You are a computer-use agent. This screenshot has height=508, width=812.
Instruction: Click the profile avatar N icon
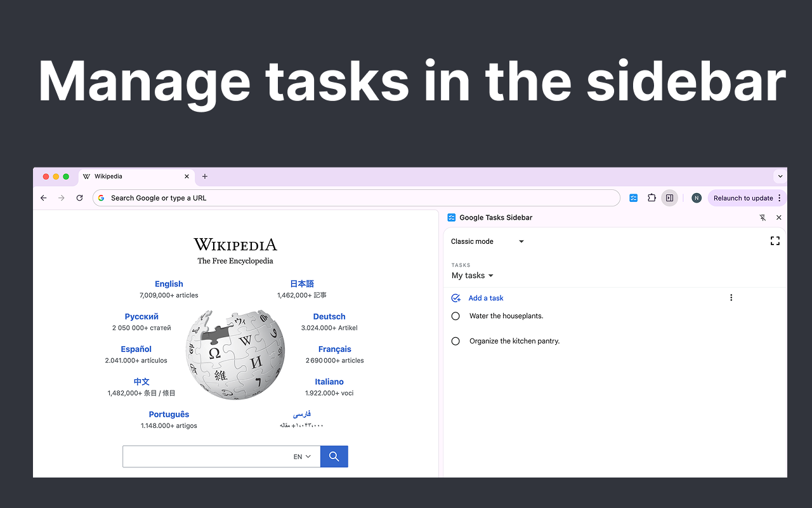696,198
